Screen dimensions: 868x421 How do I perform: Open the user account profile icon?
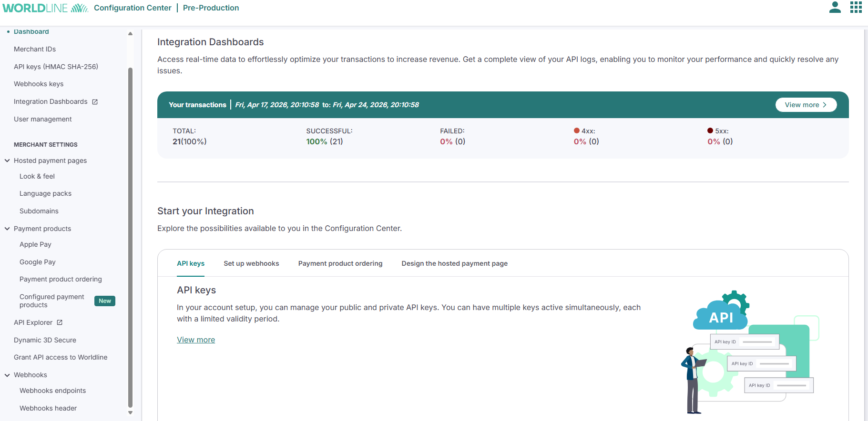click(835, 7)
